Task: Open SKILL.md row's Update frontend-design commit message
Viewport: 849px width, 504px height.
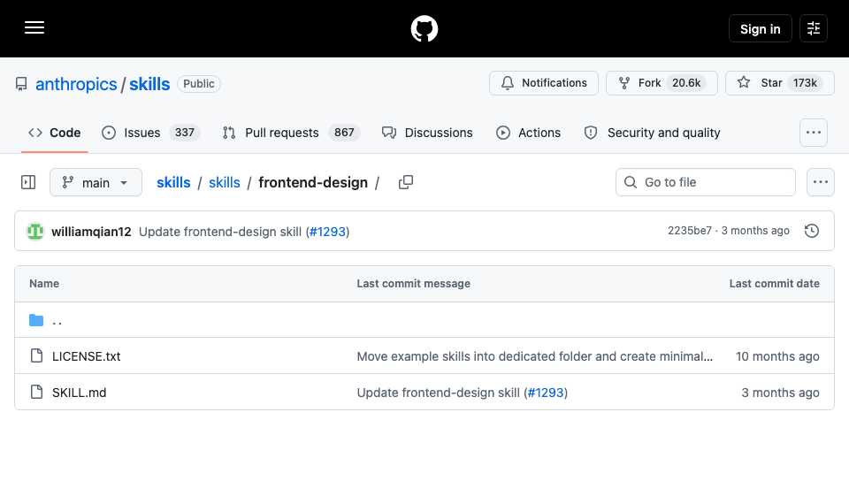Action: point(438,393)
